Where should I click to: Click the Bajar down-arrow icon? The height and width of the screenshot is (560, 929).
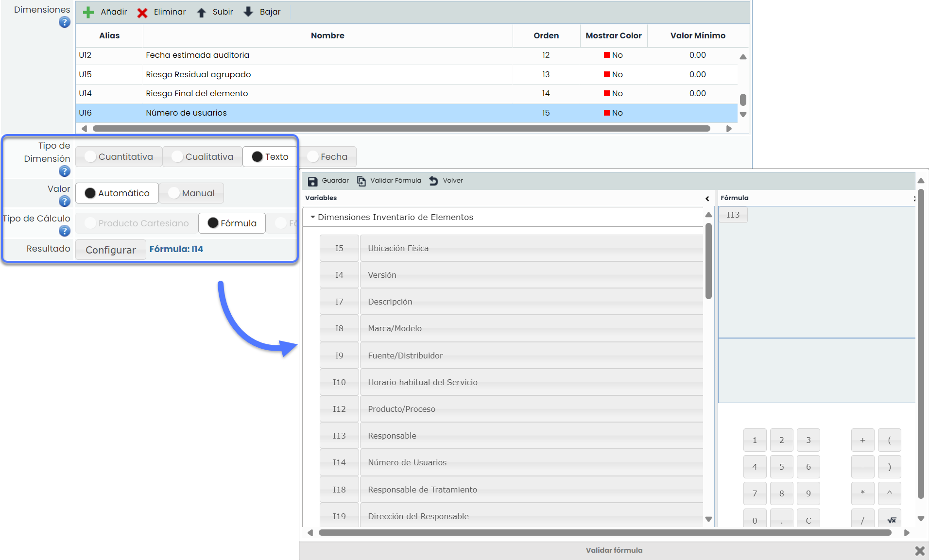tap(248, 12)
